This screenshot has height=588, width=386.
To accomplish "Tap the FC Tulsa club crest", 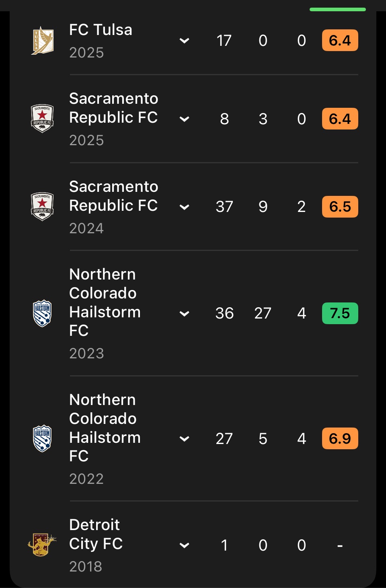I will click(42, 41).
